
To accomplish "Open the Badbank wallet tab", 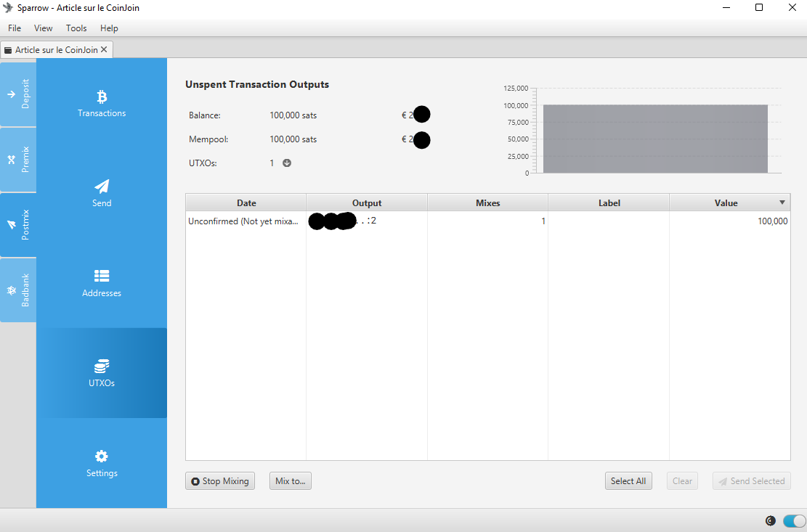I will (18, 290).
